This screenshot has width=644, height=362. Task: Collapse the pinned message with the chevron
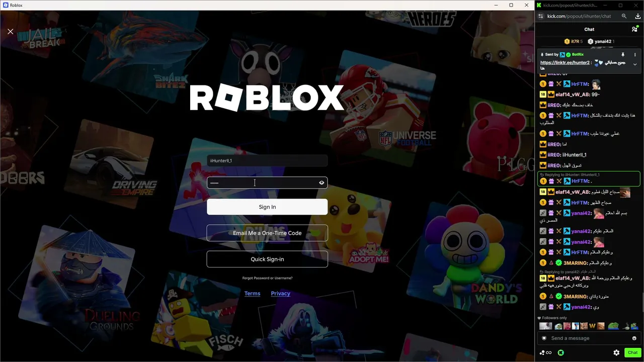pos(635,64)
